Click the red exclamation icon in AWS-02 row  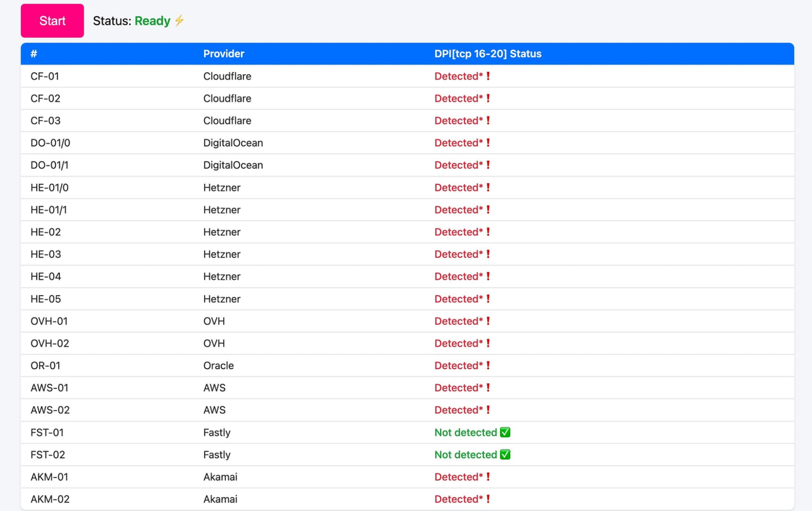[x=488, y=410]
